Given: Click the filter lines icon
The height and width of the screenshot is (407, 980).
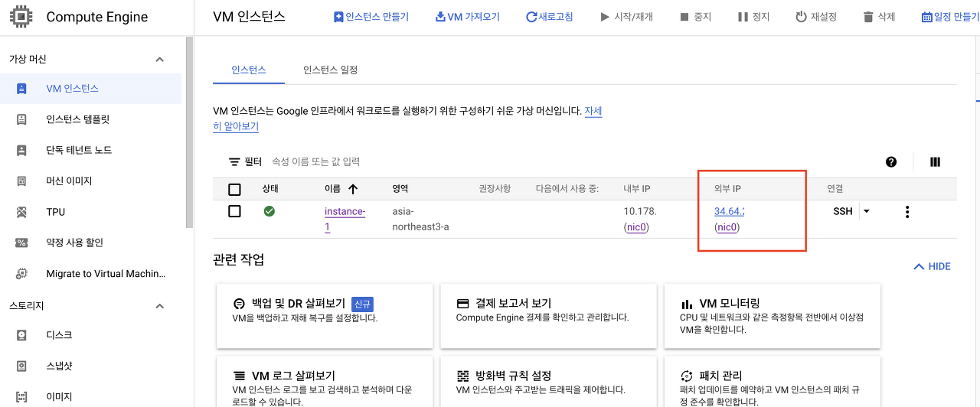Looking at the screenshot, I should (234, 162).
